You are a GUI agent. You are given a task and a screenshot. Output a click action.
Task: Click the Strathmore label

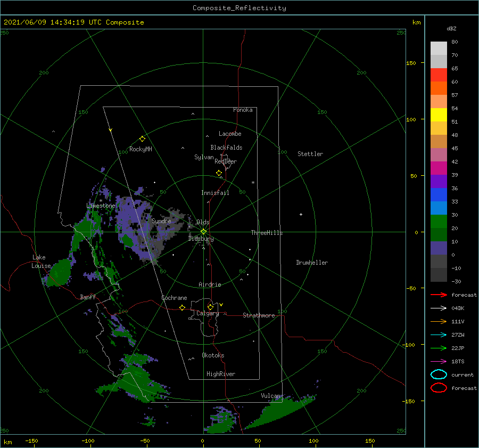coord(259,315)
